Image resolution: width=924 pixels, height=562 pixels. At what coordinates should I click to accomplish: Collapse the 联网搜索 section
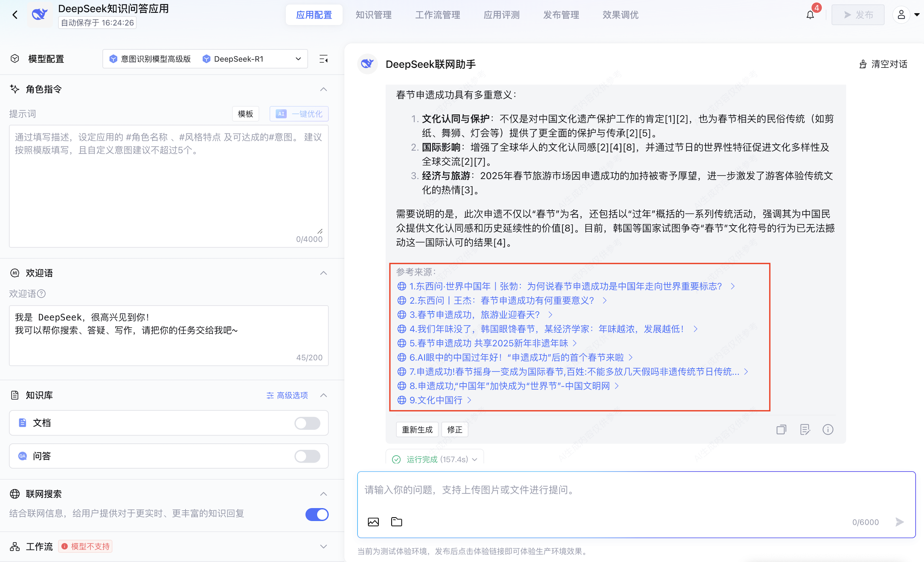[323, 494]
